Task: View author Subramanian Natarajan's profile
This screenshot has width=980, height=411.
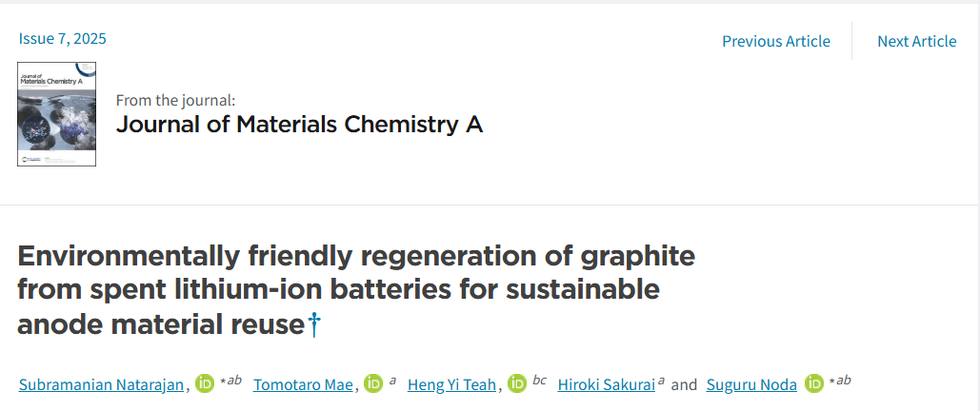Action: (102, 385)
